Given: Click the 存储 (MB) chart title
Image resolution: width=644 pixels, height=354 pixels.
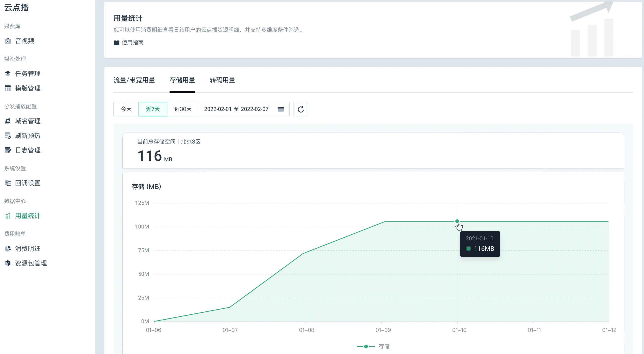Looking at the screenshot, I should (x=147, y=187).
